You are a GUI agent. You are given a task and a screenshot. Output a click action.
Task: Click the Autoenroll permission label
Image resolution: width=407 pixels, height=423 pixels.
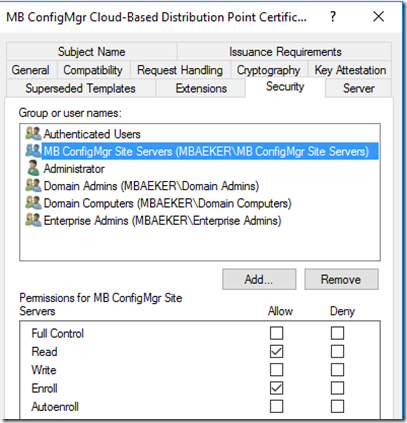[55, 407]
